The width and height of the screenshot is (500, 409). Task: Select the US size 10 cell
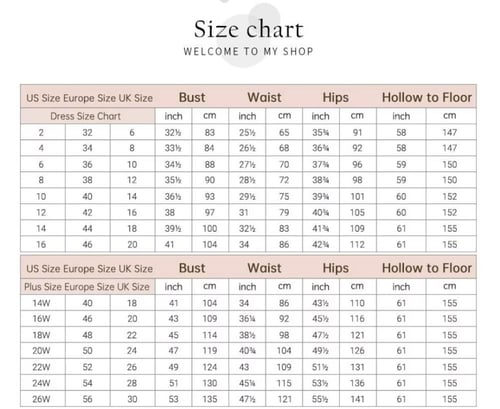(41, 196)
